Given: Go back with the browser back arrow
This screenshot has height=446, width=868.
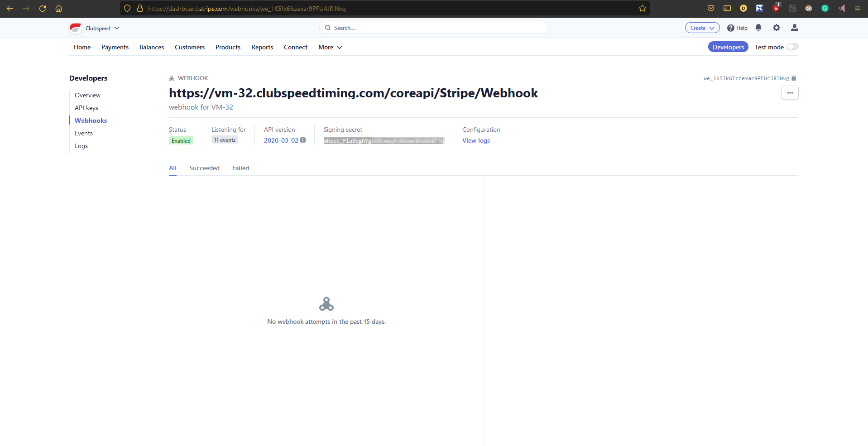Looking at the screenshot, I should tap(10, 8).
